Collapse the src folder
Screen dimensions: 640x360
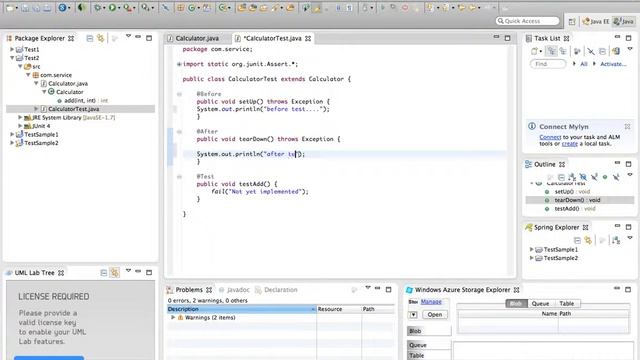(20, 67)
